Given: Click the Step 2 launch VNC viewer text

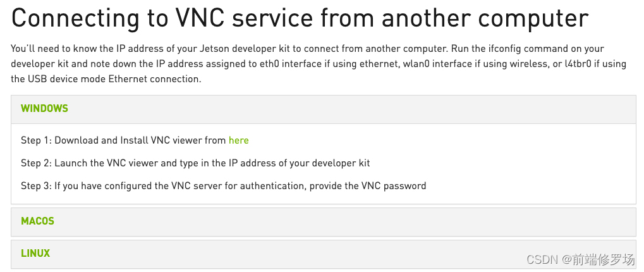Looking at the screenshot, I should [x=195, y=163].
